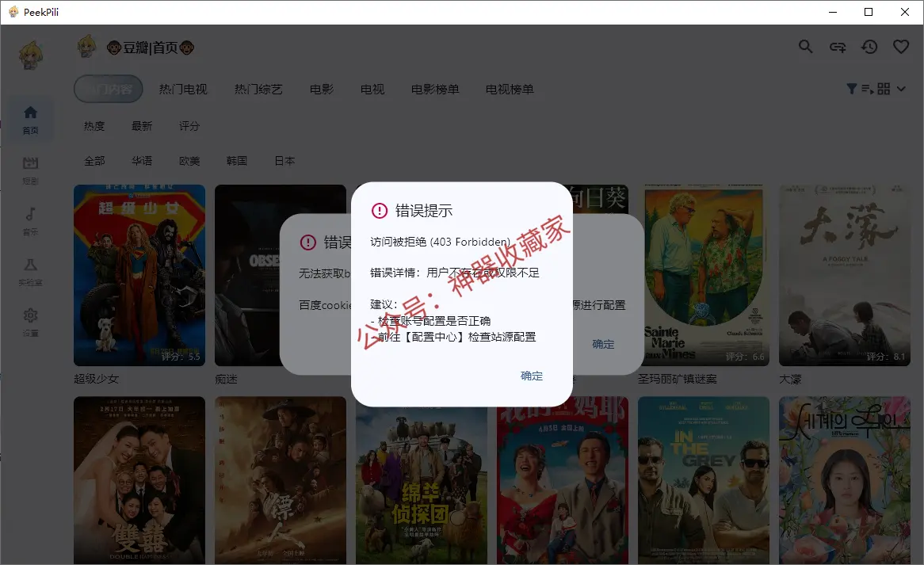Open the search icon in the top bar
924x565 pixels.
tap(805, 47)
